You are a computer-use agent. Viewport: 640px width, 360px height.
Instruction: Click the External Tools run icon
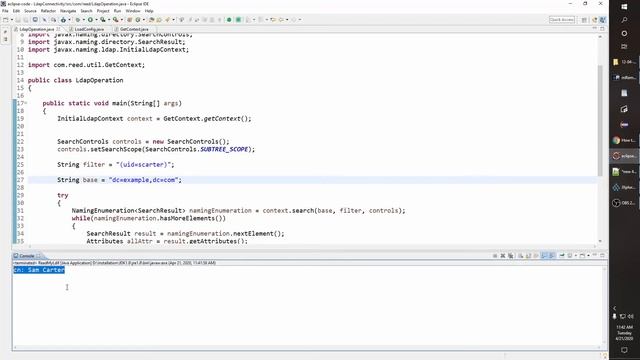(x=116, y=20)
